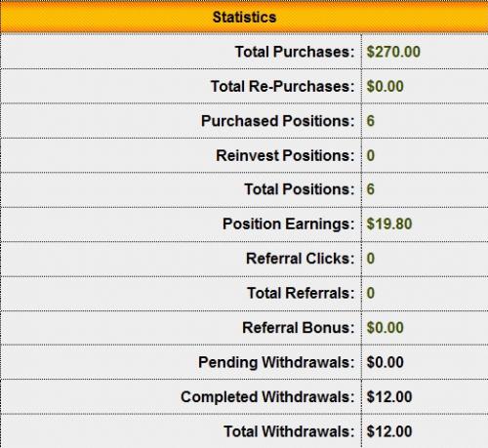Select the Position Earnings label

click(x=289, y=224)
